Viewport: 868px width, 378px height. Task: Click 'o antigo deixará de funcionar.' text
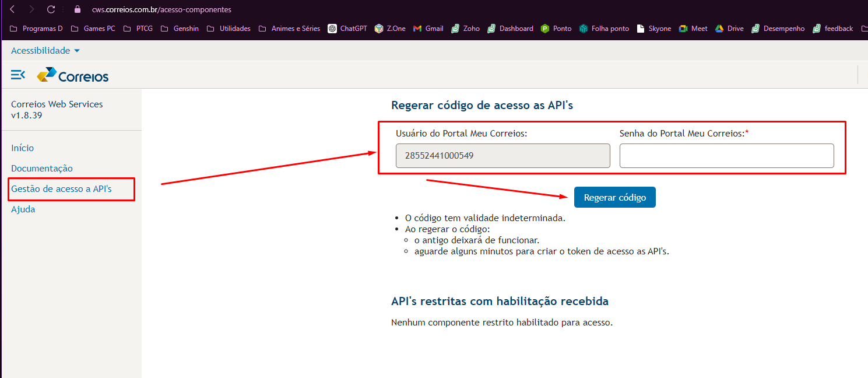(x=477, y=240)
